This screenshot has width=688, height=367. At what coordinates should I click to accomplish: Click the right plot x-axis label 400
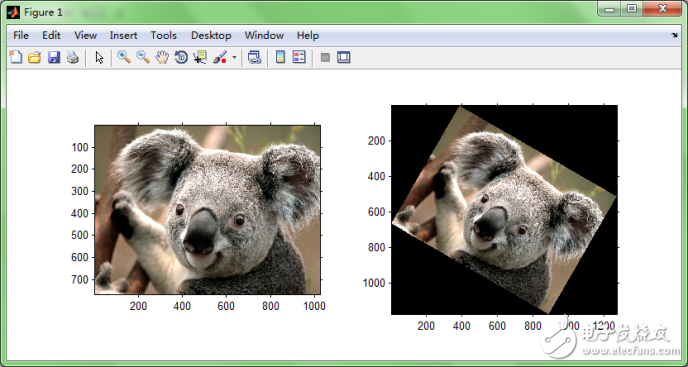[x=462, y=326]
